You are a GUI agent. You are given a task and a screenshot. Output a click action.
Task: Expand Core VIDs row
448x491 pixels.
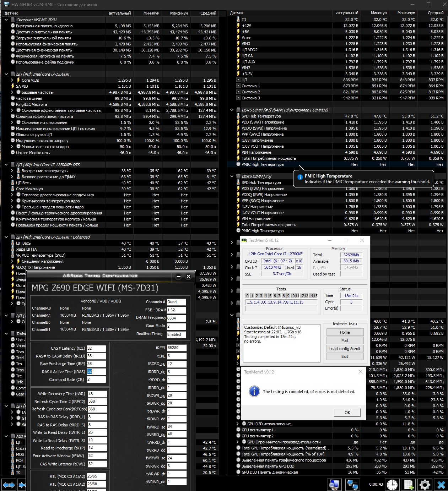(12, 80)
